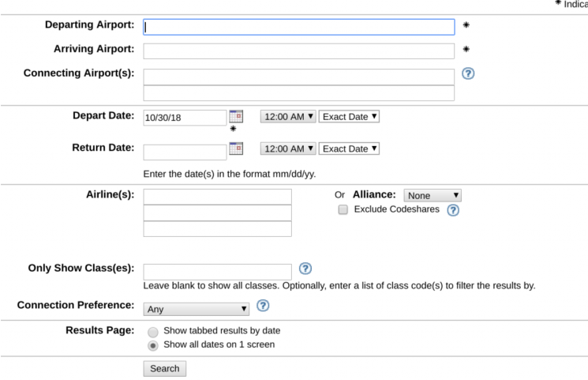Open the Depart Date calendar picker

point(236,116)
